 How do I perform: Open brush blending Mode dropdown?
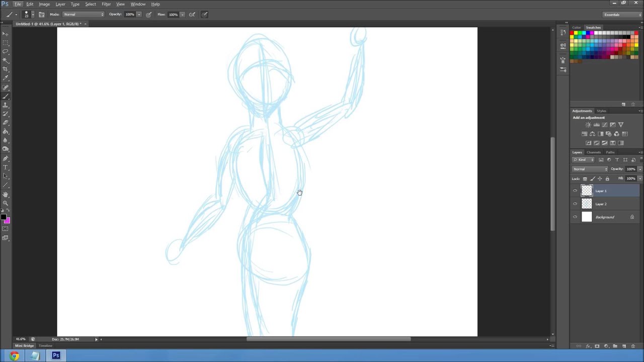[x=84, y=15]
